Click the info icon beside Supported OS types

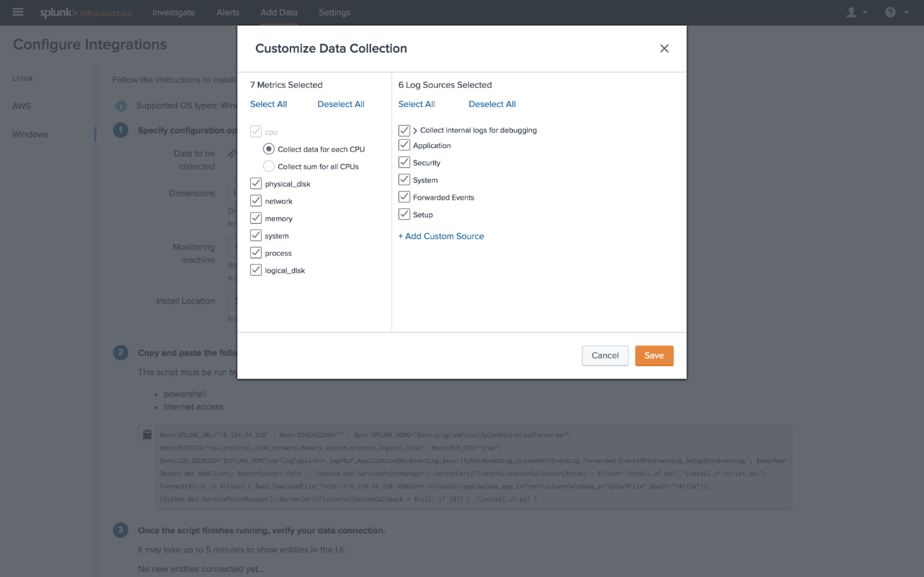(x=121, y=106)
